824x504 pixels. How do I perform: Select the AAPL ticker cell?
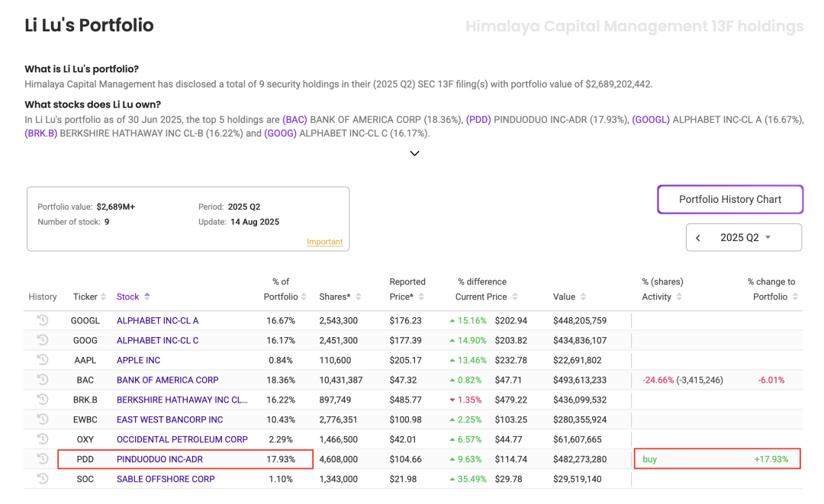[x=85, y=360]
